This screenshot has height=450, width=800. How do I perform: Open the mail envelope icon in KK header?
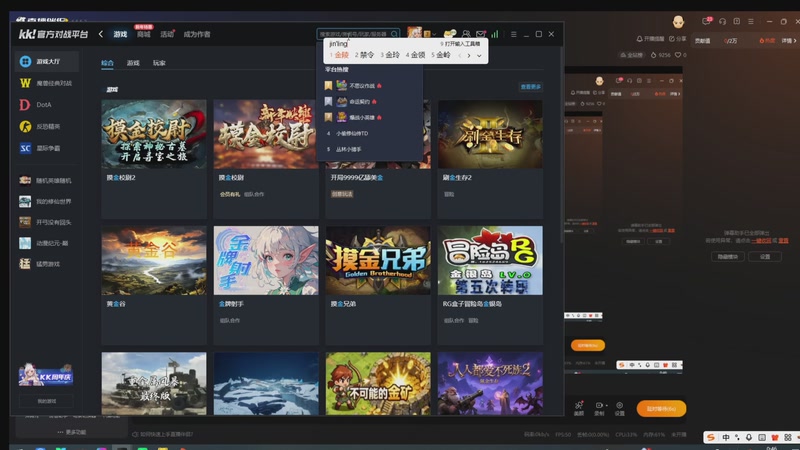coord(481,34)
